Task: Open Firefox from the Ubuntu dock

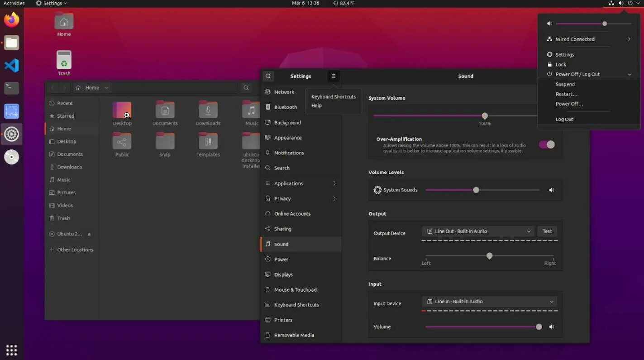Action: pyautogui.click(x=12, y=20)
